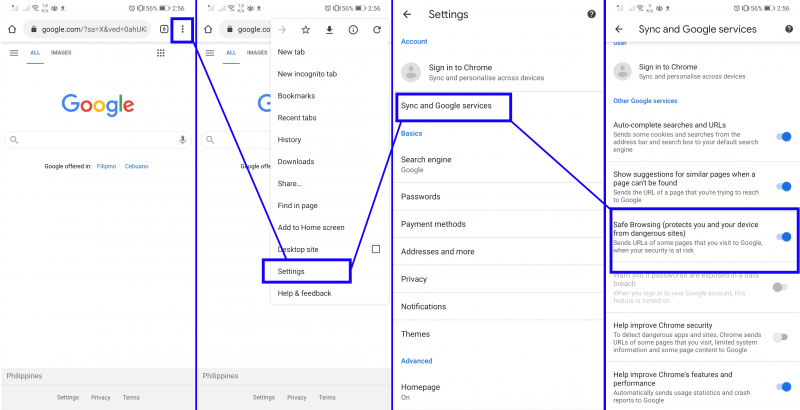Tap the URL address bar on leftmost screen
The image size is (800, 410).
88,30
